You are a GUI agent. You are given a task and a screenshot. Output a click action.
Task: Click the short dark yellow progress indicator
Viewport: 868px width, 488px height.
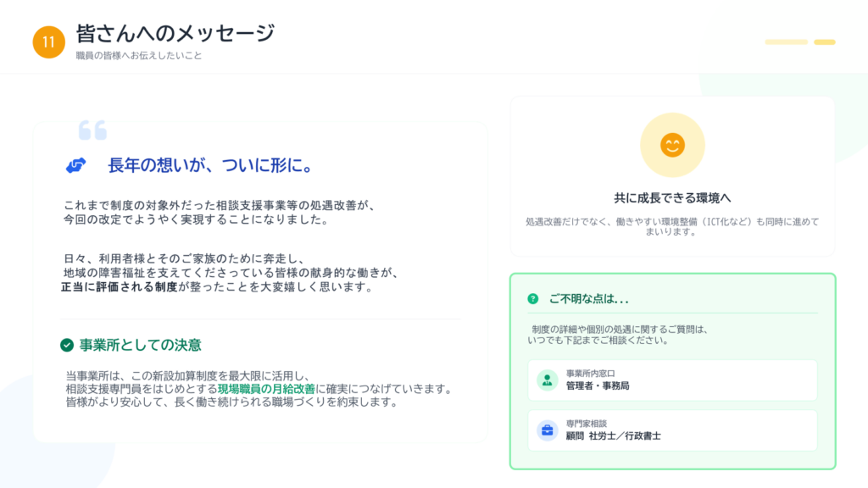[824, 42]
